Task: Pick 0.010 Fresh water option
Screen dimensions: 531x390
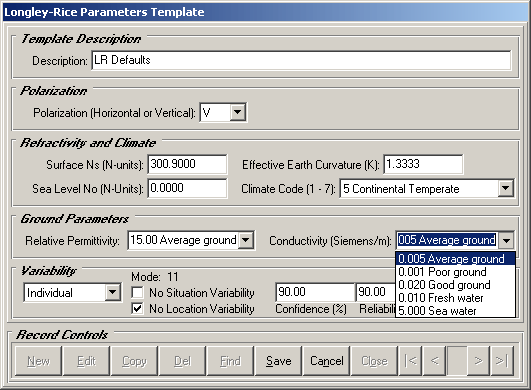Action: pyautogui.click(x=455, y=298)
